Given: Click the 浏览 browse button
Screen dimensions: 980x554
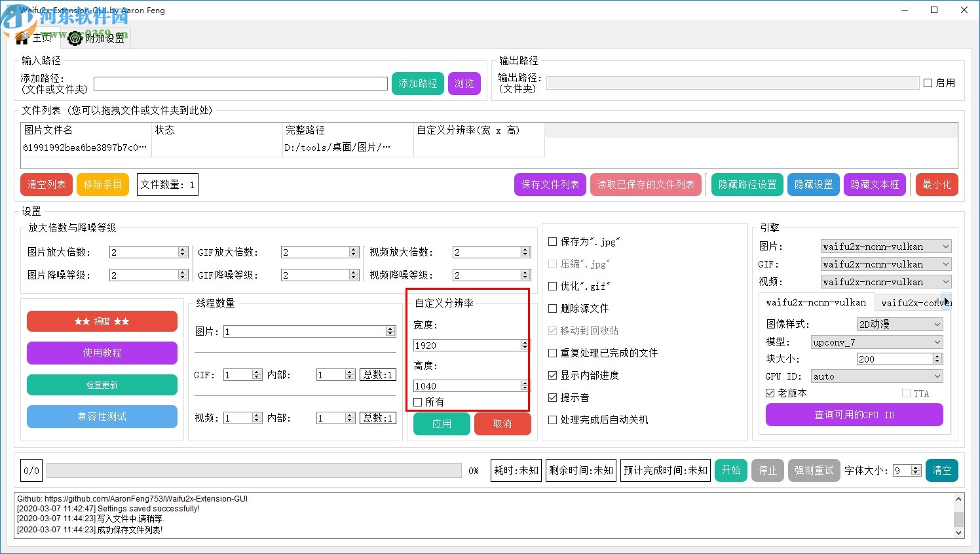Looking at the screenshot, I should (464, 83).
